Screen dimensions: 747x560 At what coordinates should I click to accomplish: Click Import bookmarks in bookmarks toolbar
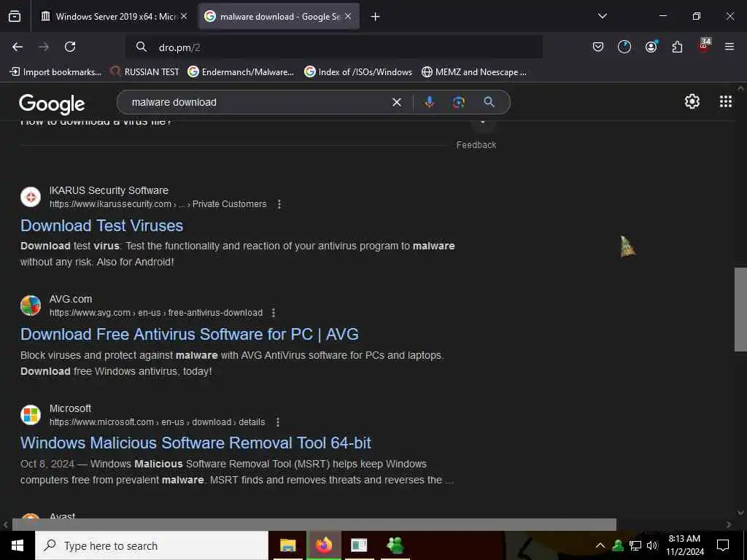[55, 72]
